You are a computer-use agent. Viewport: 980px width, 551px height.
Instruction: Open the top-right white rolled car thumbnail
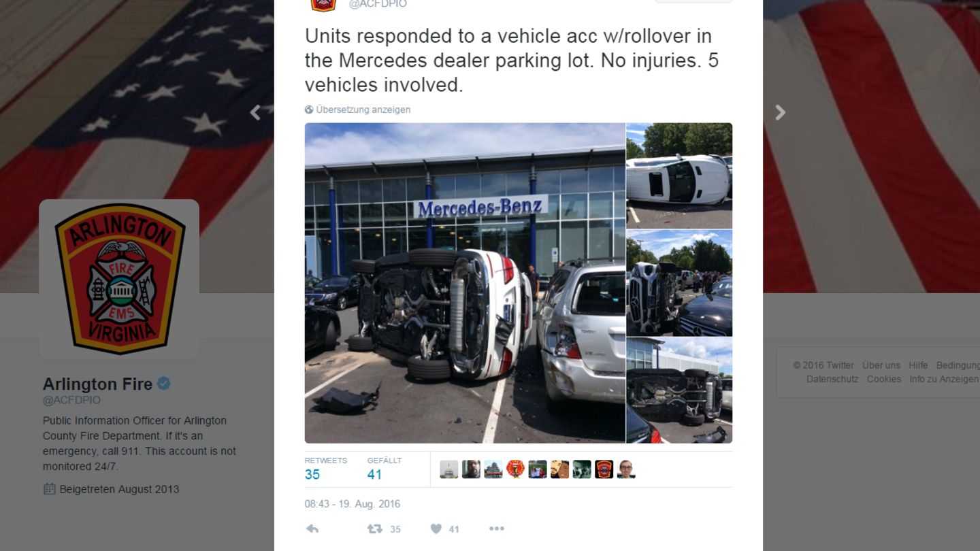(x=679, y=176)
